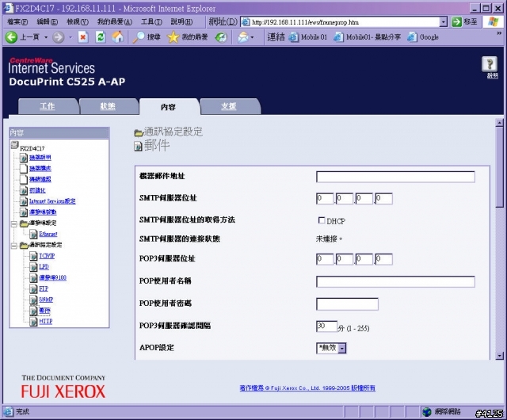The width and height of the screenshot is (507, 420).
Task: Switch to the 狀態 tab
Action: (x=108, y=106)
